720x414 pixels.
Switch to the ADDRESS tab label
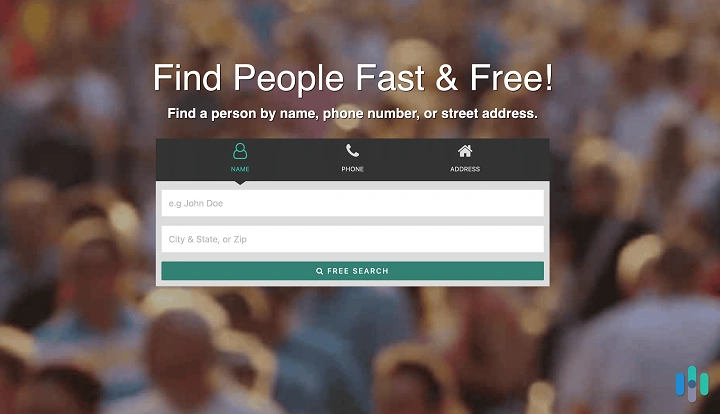point(465,169)
